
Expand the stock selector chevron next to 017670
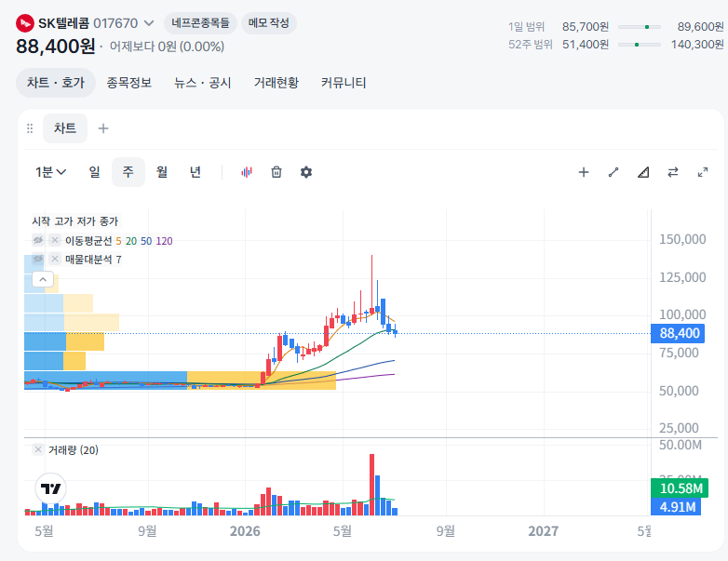pyautogui.click(x=149, y=23)
